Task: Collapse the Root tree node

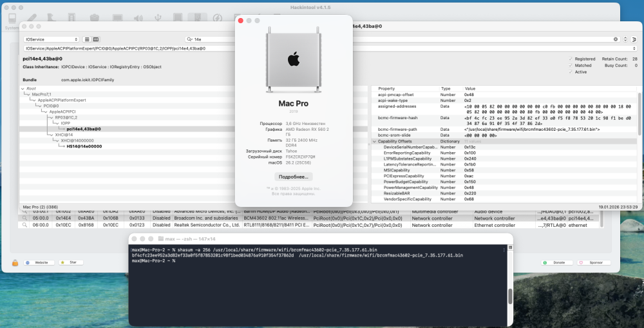Action: coord(23,89)
